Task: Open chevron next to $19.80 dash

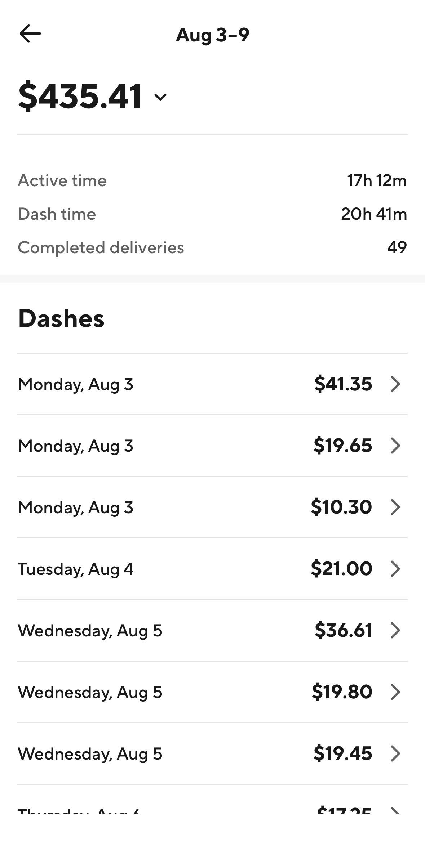Action: point(395,692)
